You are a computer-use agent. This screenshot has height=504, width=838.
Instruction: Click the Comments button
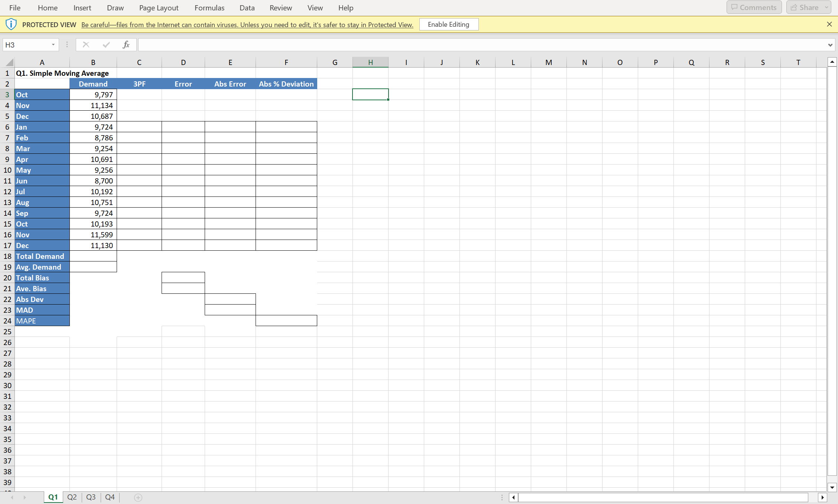[754, 7]
